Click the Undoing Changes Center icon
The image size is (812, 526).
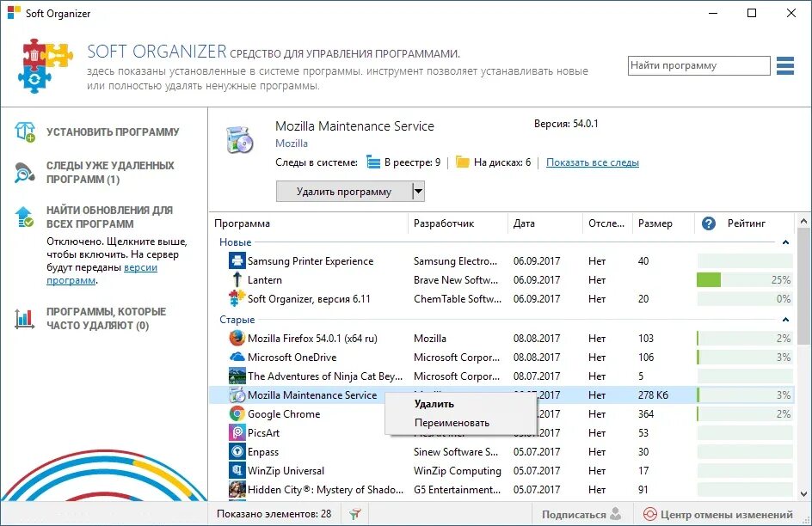pyautogui.click(x=649, y=514)
